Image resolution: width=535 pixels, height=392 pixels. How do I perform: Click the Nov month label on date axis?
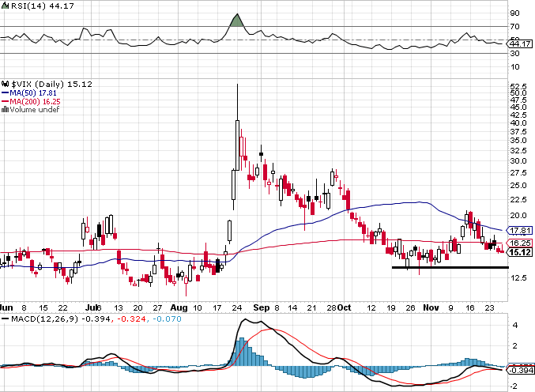(x=431, y=307)
